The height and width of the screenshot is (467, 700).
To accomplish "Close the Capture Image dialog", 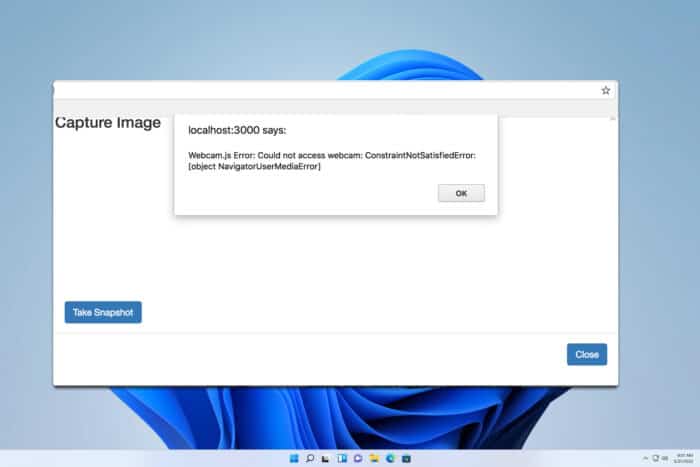I will (587, 354).
